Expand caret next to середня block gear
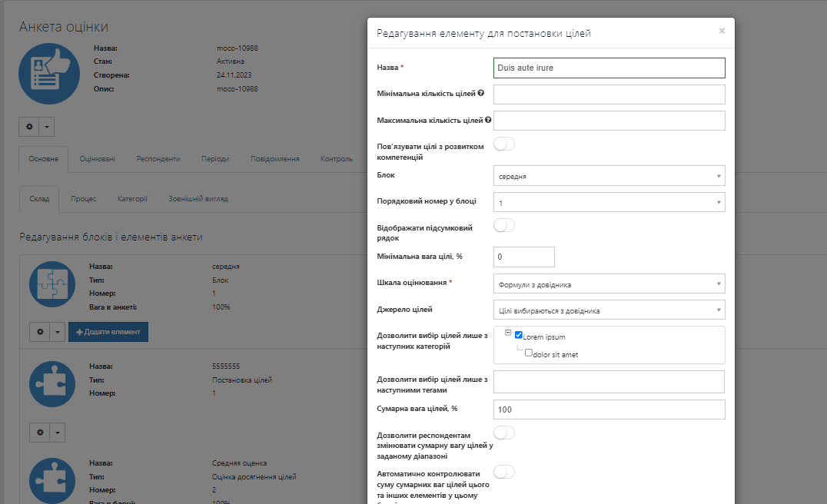Viewport: 827px width, 504px height. pyautogui.click(x=58, y=332)
